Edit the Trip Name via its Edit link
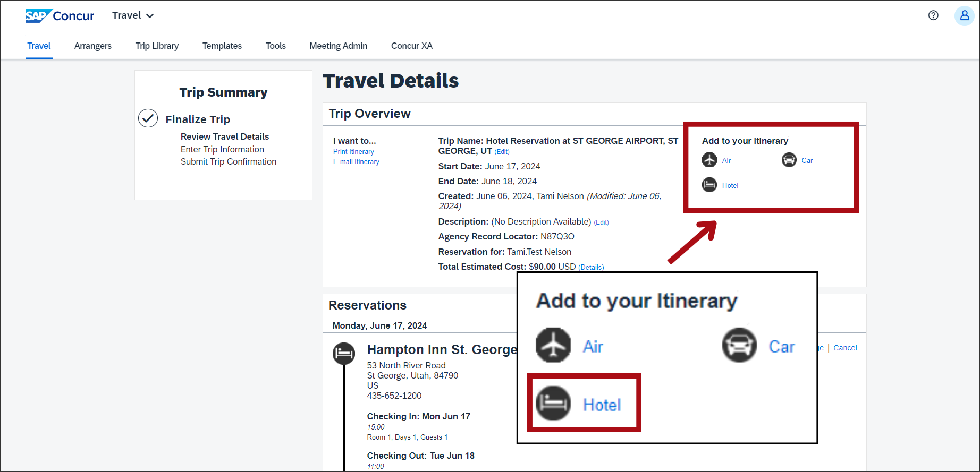The width and height of the screenshot is (980, 472). click(x=502, y=152)
